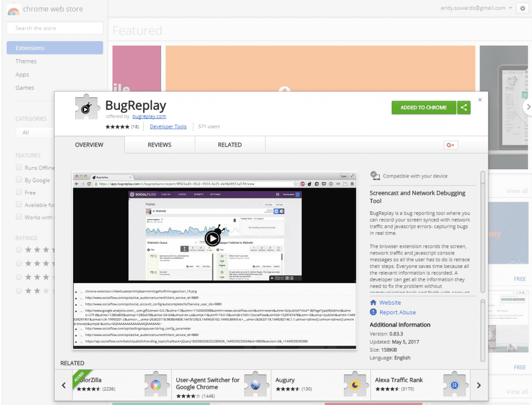532x405 pixels.
Task: Check the Works with feature box
Action: [19, 217]
